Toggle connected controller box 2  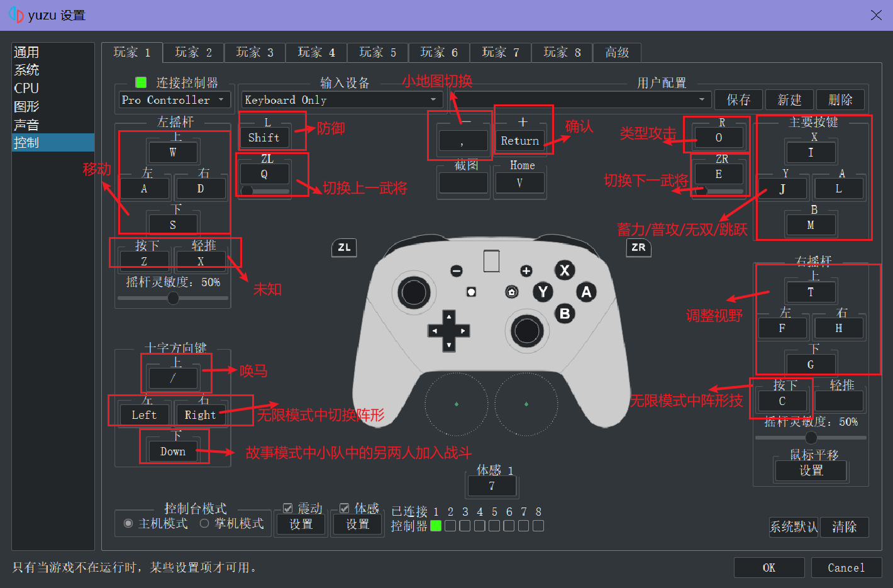point(450,526)
